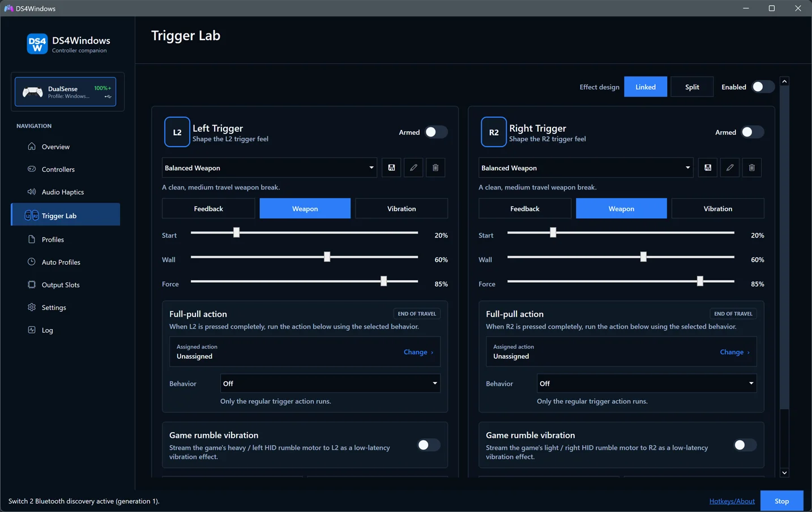Viewport: 812px width, 512px height.
Task: Click the Left Trigger Wall slider handle
Action: pos(327,257)
